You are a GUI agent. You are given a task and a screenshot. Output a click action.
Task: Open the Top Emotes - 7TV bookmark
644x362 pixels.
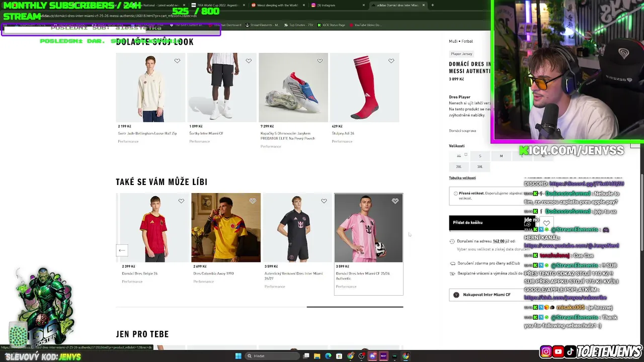(299, 25)
